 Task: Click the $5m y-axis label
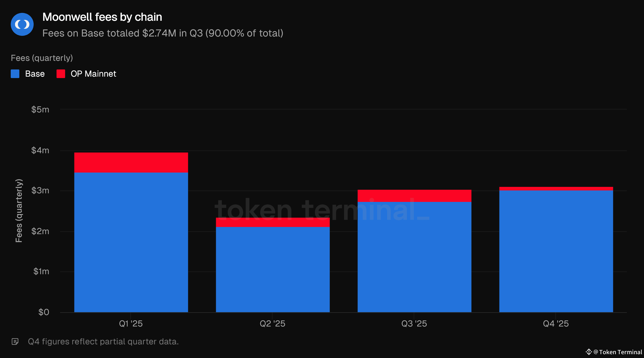pyautogui.click(x=40, y=110)
